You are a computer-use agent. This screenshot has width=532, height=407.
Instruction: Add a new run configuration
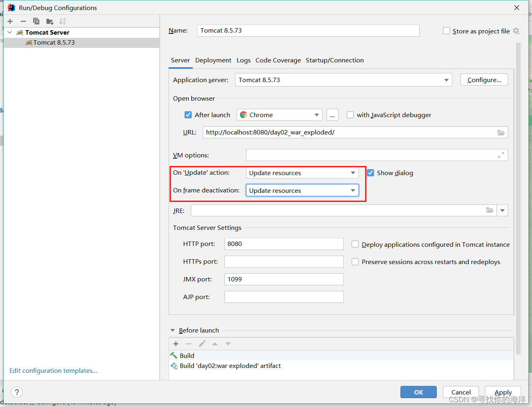10,21
